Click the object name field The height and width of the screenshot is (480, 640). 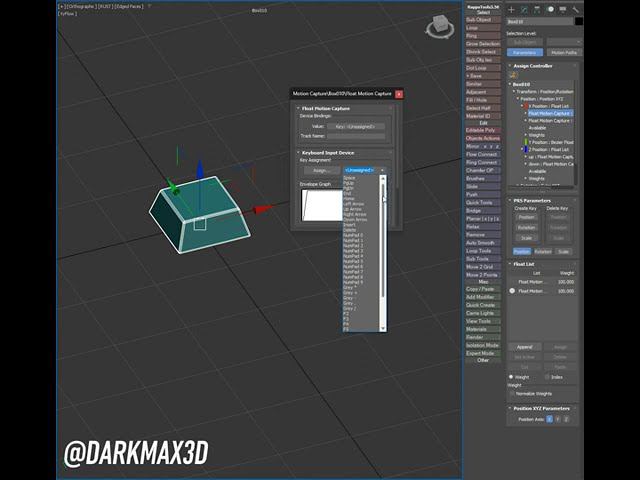click(x=540, y=22)
